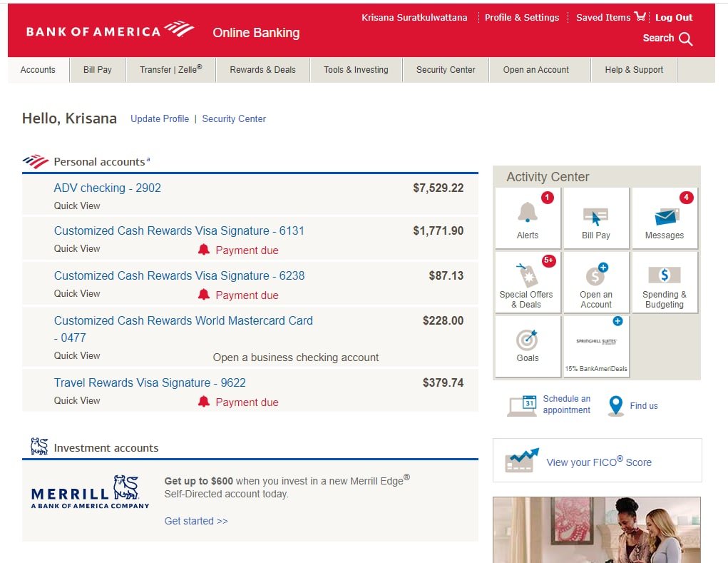Click the $1,771.90 balance
This screenshot has height=563, width=728.
(x=439, y=231)
